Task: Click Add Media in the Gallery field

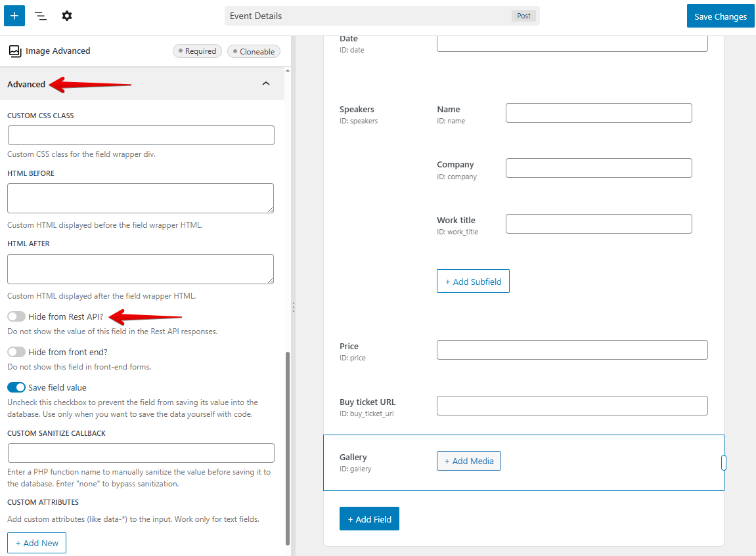Action: (468, 460)
